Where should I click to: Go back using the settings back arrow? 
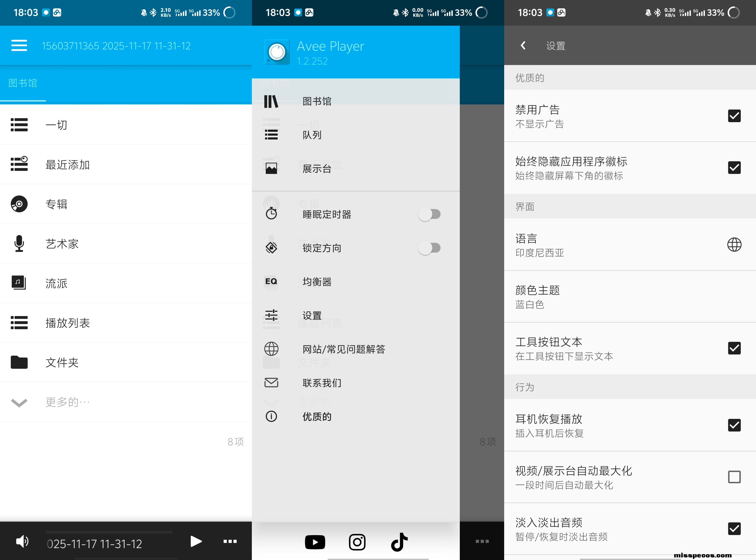[523, 45]
